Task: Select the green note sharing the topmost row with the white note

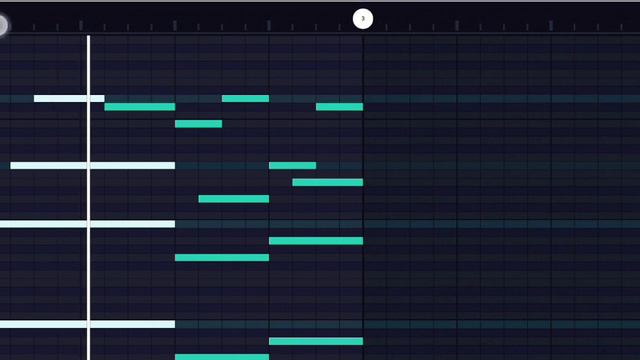Action: pyautogui.click(x=245, y=98)
